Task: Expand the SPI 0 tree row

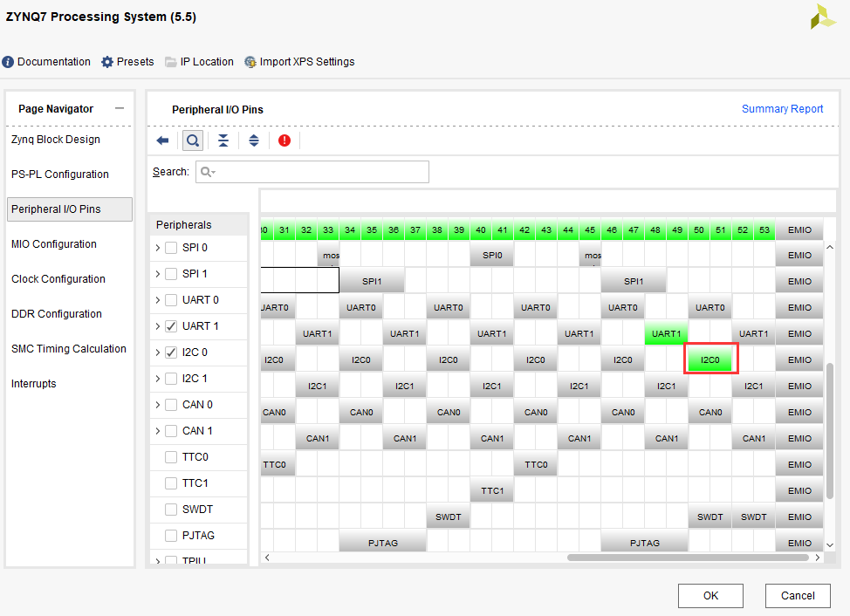Action: pyautogui.click(x=157, y=248)
